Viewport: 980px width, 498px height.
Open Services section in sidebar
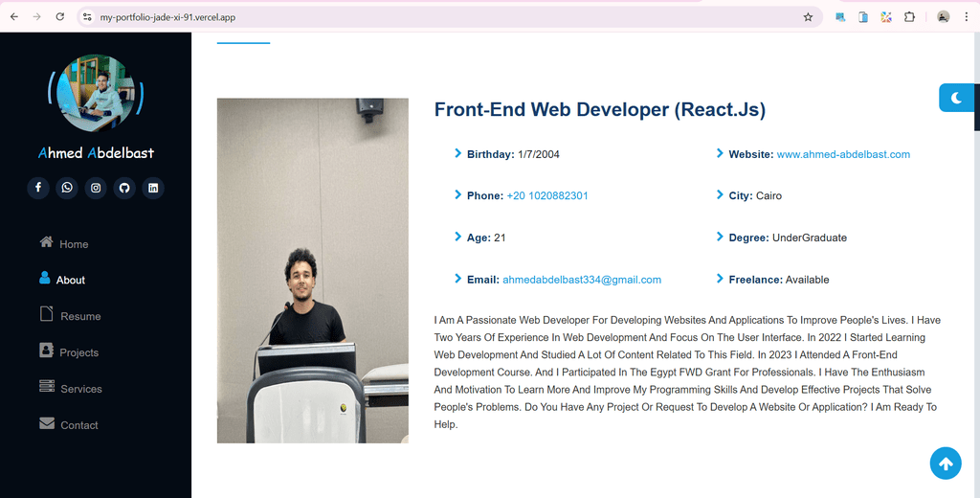(71, 388)
